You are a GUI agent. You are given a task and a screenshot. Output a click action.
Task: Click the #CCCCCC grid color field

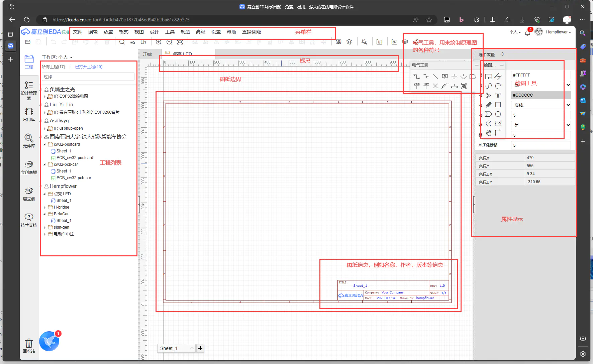[x=540, y=95]
